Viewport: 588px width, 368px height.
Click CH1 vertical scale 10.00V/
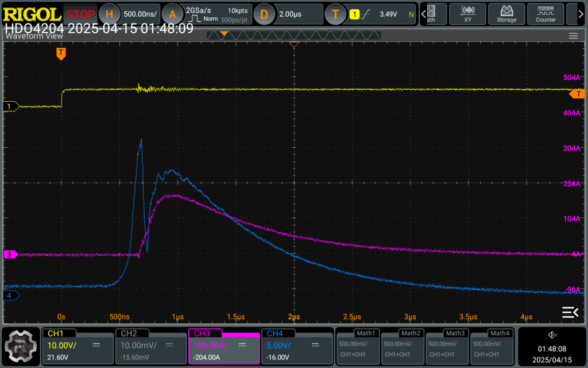(x=62, y=345)
